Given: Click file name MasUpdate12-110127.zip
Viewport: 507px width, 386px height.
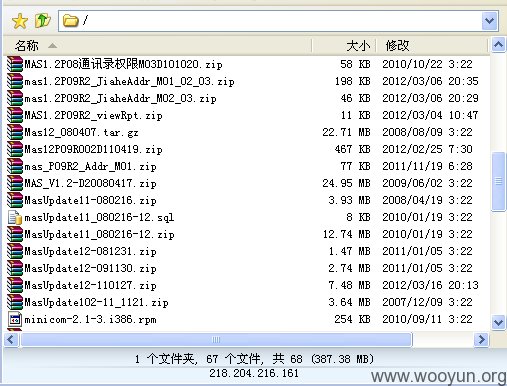Looking at the screenshot, I should pos(90,285).
